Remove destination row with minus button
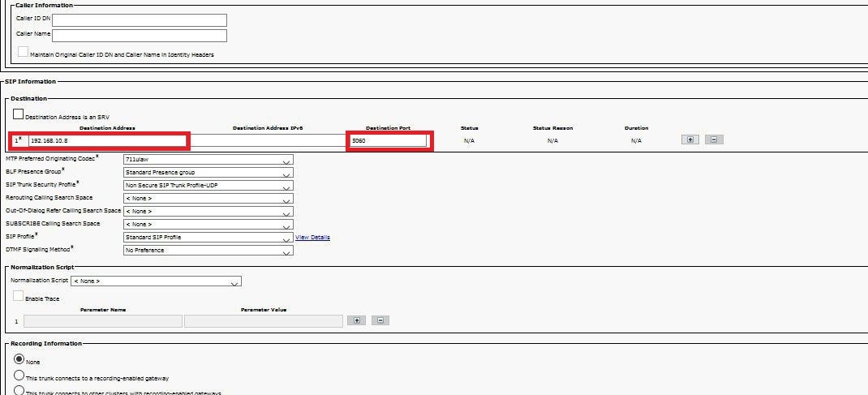Viewport: 868px width, 395px height. click(714, 140)
